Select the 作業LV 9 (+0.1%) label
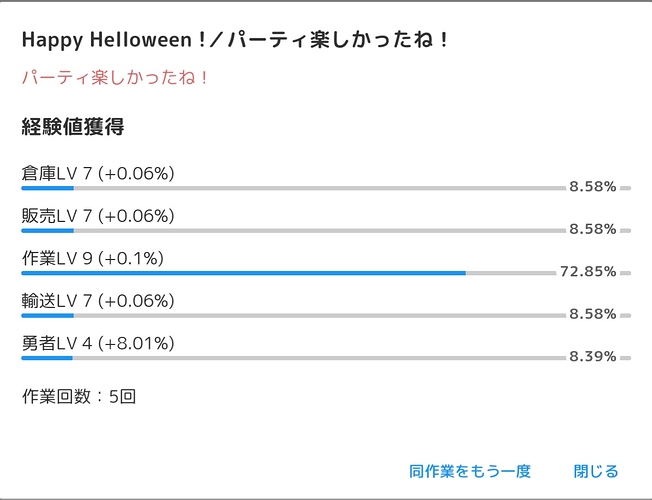The height and width of the screenshot is (500, 652). pos(93,258)
